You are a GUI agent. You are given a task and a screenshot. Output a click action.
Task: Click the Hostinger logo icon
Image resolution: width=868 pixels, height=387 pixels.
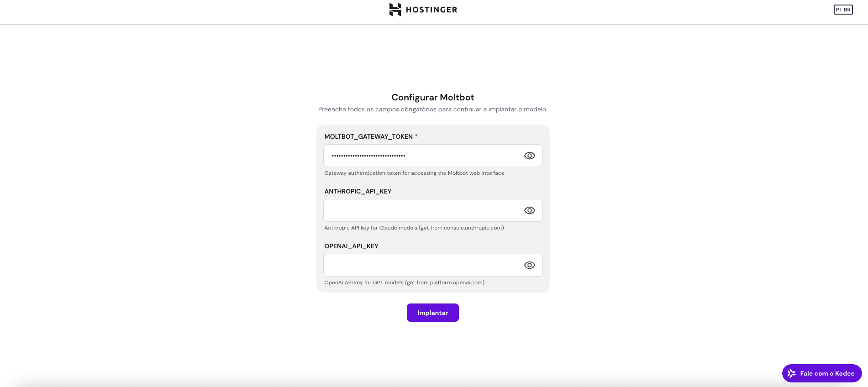(395, 10)
